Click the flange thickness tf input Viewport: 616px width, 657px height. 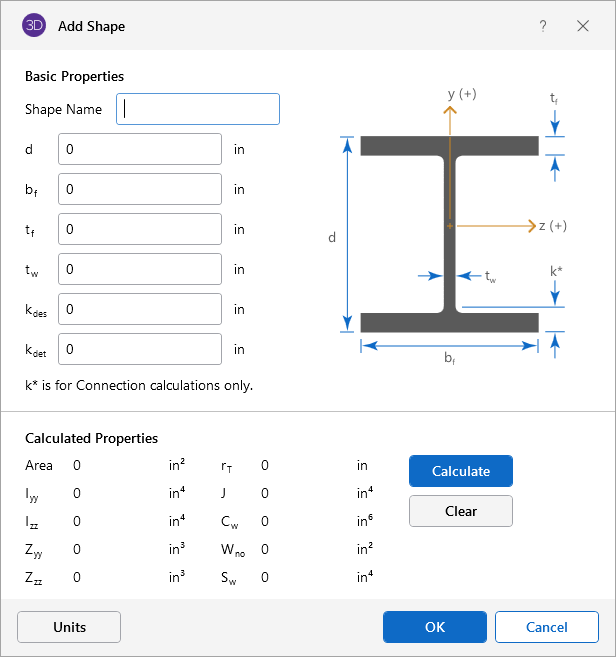(140, 229)
